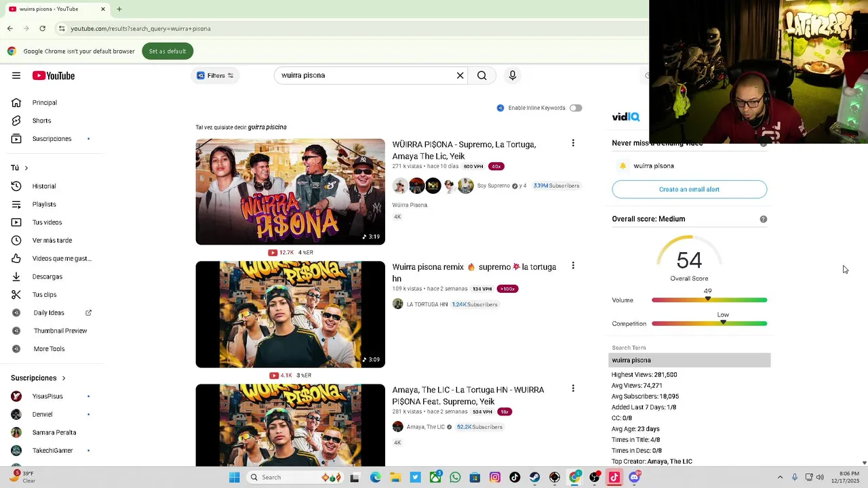Viewport: 868px width, 488px height.
Task: Open Discord from the taskbar
Action: click(x=634, y=477)
